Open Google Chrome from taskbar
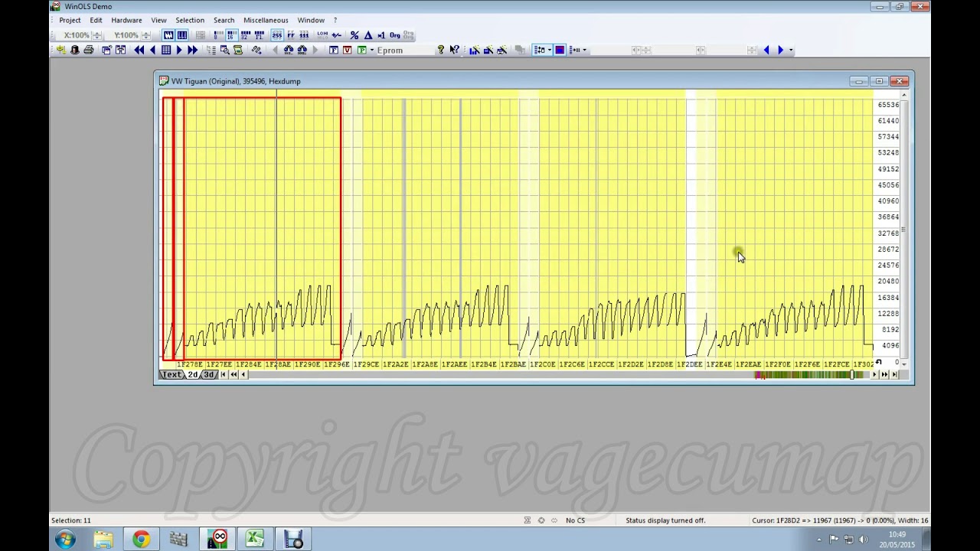 141,539
